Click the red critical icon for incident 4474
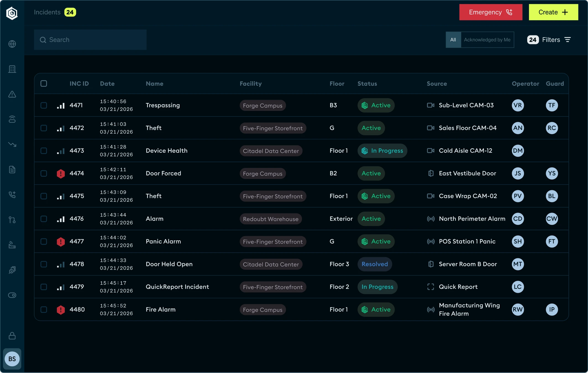This screenshot has height=373, width=588. point(61,173)
